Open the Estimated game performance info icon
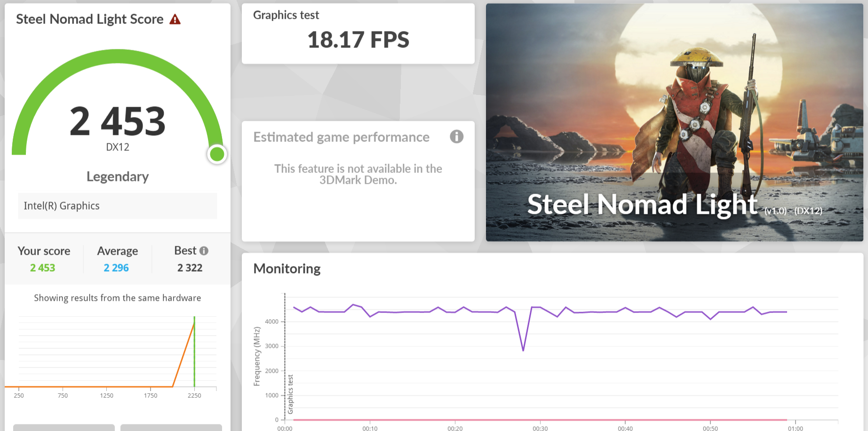The image size is (868, 431). click(456, 137)
